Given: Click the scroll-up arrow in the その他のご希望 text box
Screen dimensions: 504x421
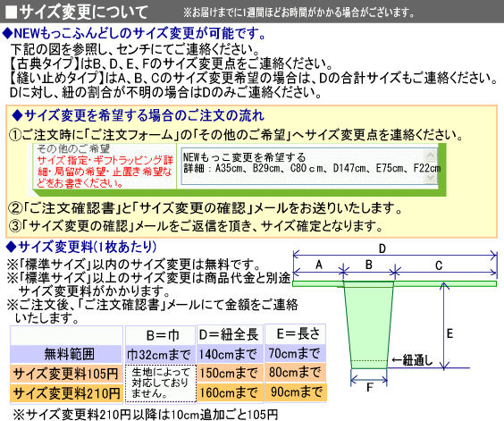Looking at the screenshot, I should (431, 156).
